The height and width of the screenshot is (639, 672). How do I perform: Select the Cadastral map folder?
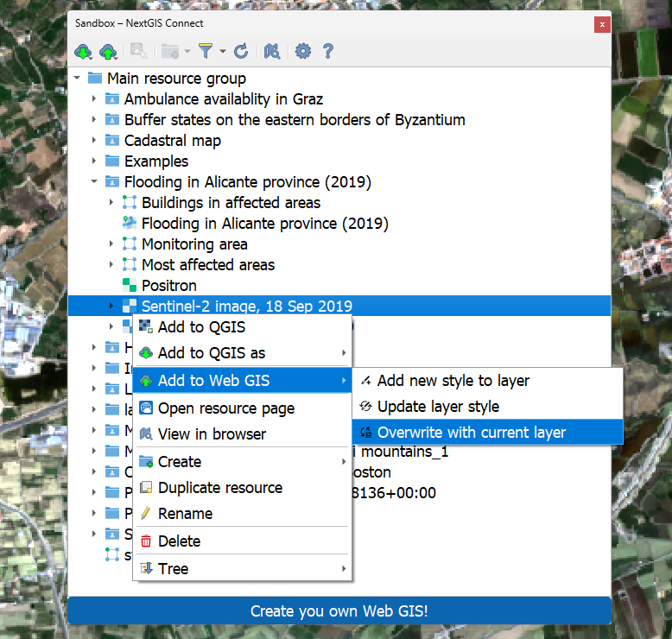172,141
